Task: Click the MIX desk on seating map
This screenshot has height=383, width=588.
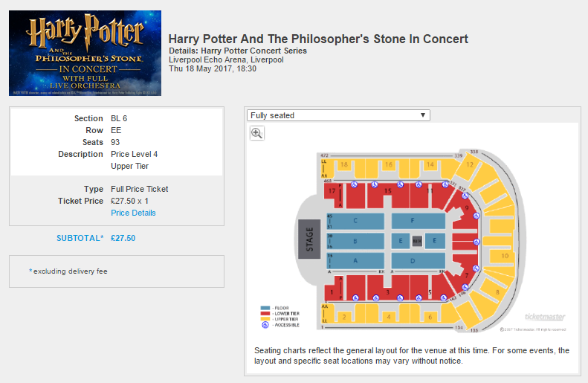Action: click(417, 241)
